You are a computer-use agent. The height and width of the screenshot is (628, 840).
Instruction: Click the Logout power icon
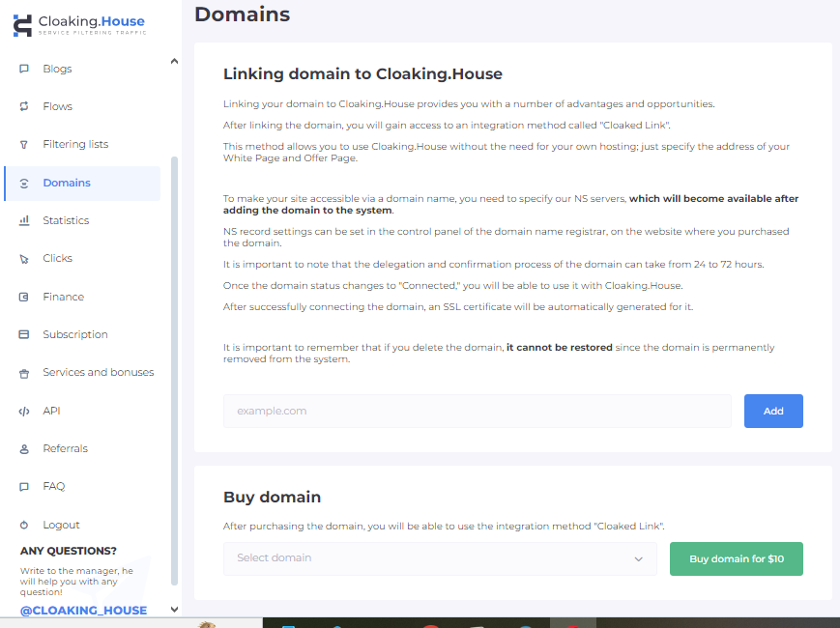click(x=23, y=524)
